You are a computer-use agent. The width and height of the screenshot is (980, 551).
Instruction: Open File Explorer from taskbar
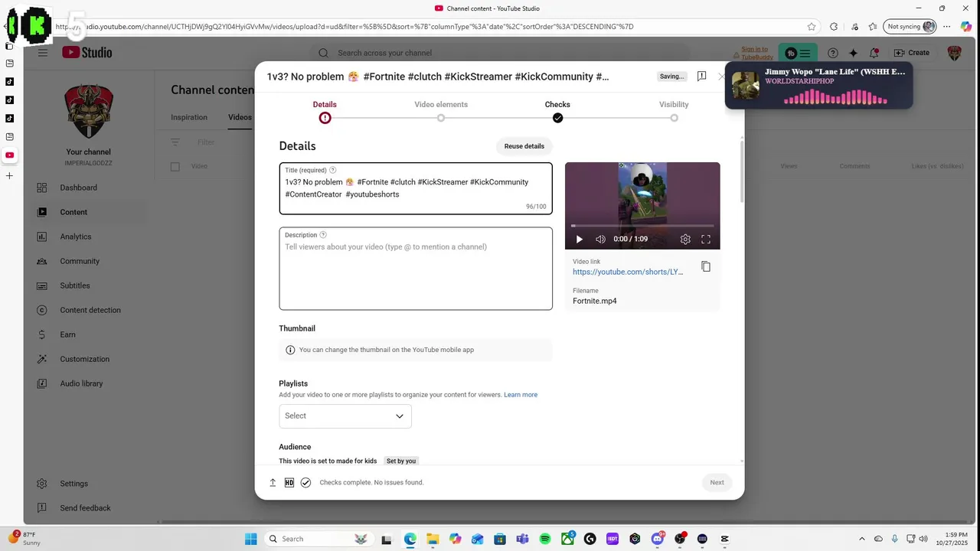point(433,539)
